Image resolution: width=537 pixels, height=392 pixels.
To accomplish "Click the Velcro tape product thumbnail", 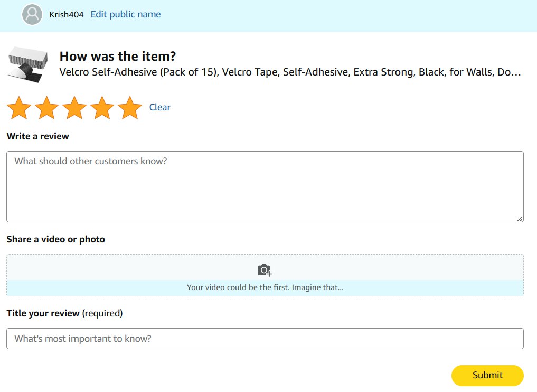I will [27, 64].
